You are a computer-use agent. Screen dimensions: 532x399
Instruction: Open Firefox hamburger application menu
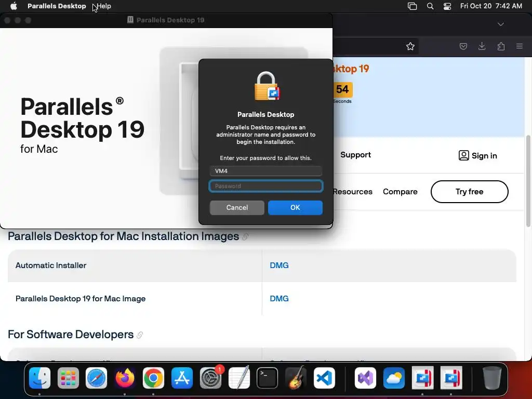[x=520, y=46]
